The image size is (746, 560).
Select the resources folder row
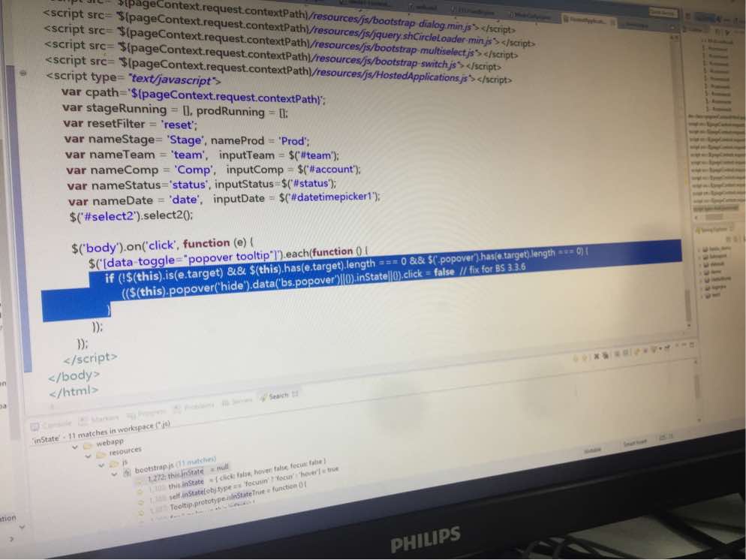pos(119,451)
